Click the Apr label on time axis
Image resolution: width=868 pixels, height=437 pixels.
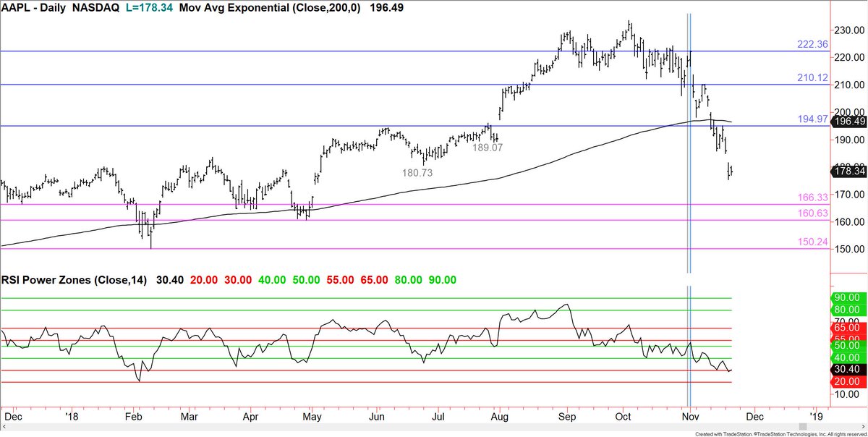pyautogui.click(x=251, y=417)
